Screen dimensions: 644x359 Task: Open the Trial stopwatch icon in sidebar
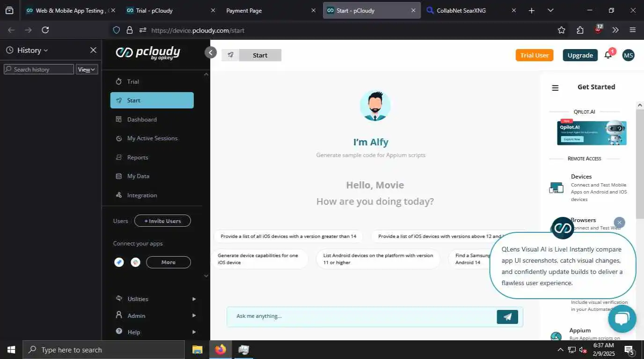pos(118,81)
